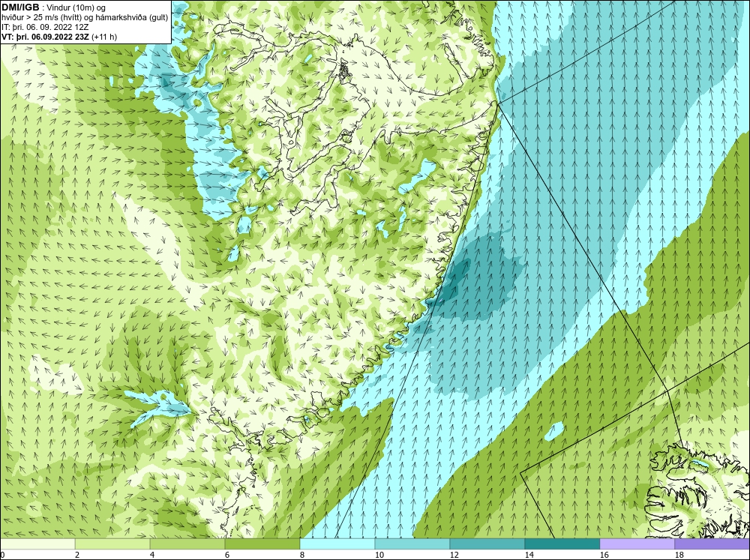Click the "IT: þri. 06. 09. 2022 12Z" line
The image size is (750, 560).
pyautogui.click(x=45, y=27)
